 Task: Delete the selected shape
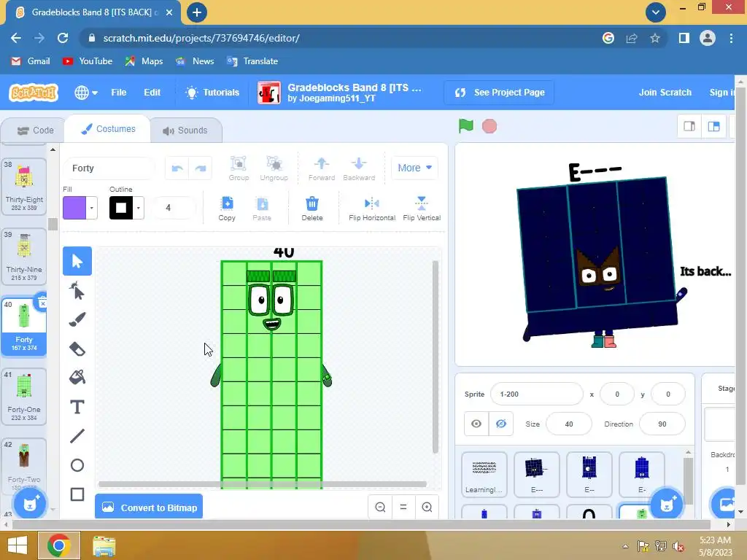312,208
